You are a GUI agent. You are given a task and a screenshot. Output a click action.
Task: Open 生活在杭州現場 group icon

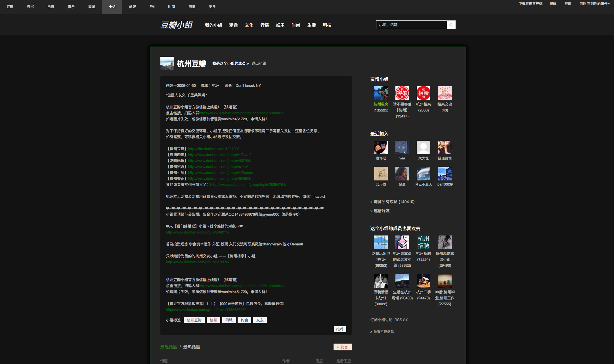(x=402, y=281)
